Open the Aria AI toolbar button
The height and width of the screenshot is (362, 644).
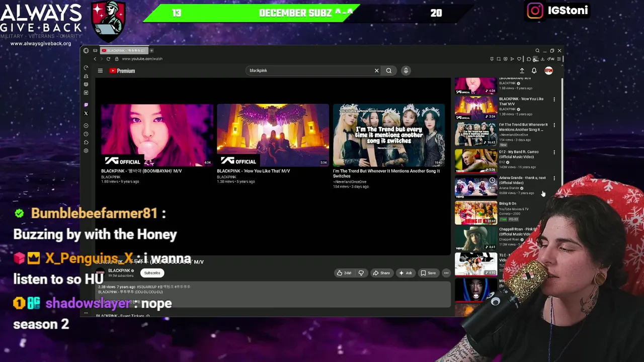pos(551,59)
